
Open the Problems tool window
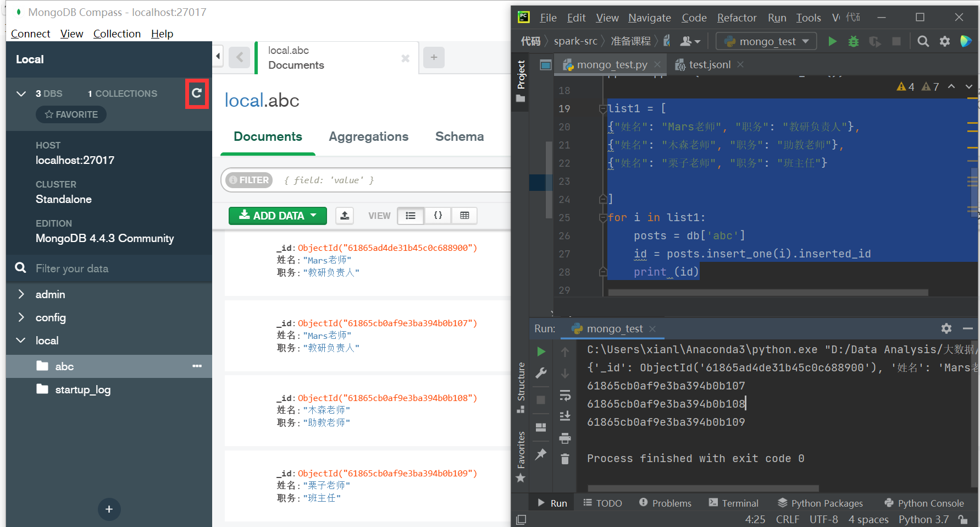point(666,503)
